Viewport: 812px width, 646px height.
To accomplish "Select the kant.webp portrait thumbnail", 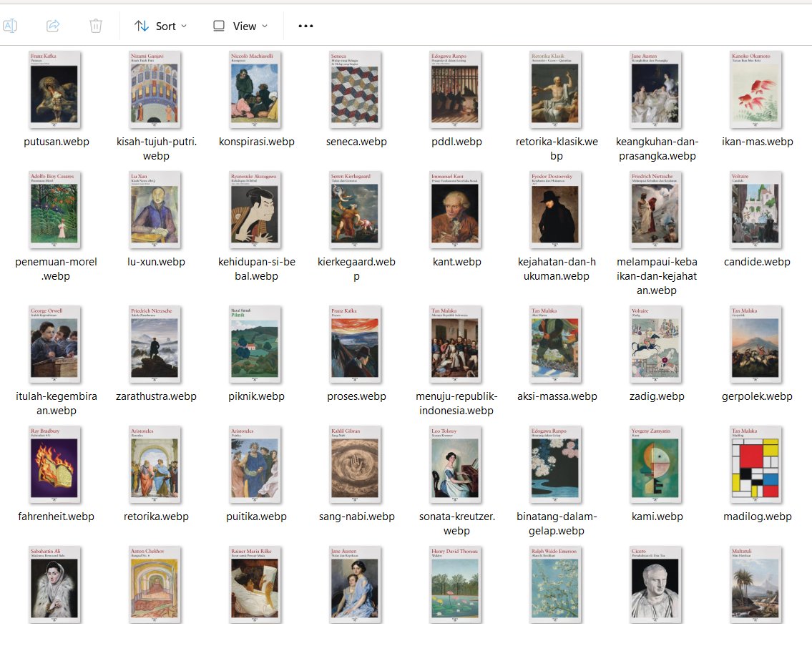I will 456,210.
